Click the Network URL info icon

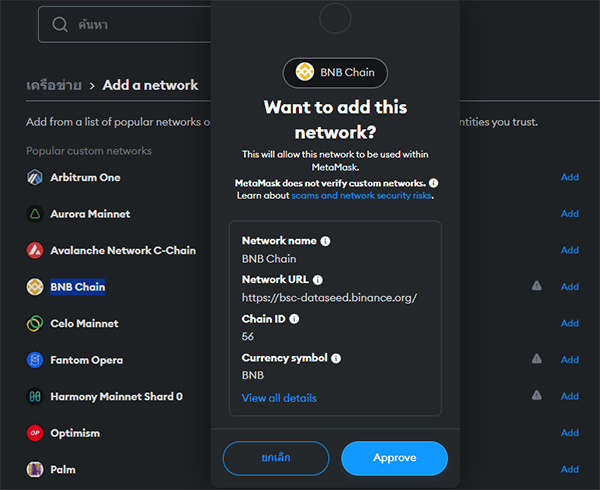click(x=318, y=280)
